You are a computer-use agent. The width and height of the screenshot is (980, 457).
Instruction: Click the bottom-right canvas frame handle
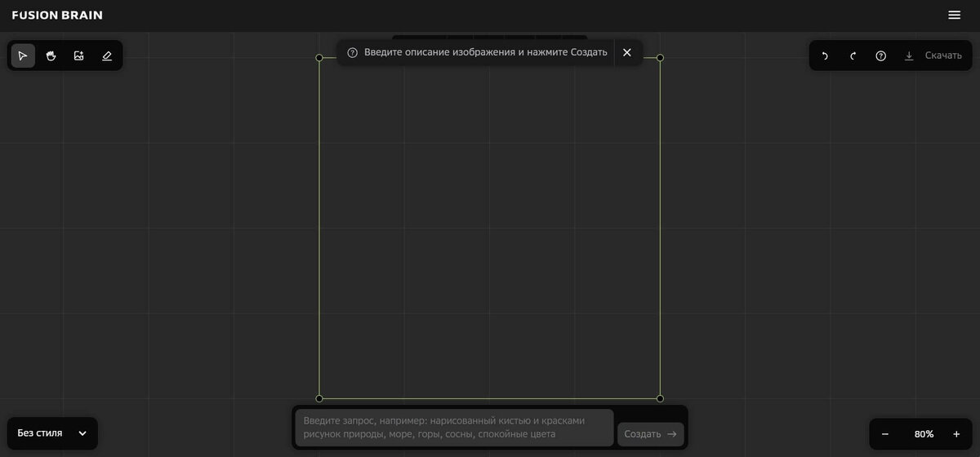(x=660, y=398)
